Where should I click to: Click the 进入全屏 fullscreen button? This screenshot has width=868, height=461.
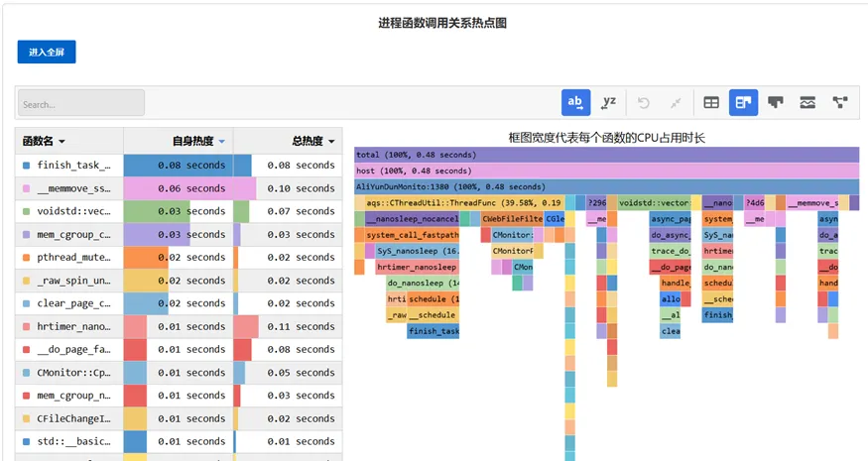click(x=47, y=52)
